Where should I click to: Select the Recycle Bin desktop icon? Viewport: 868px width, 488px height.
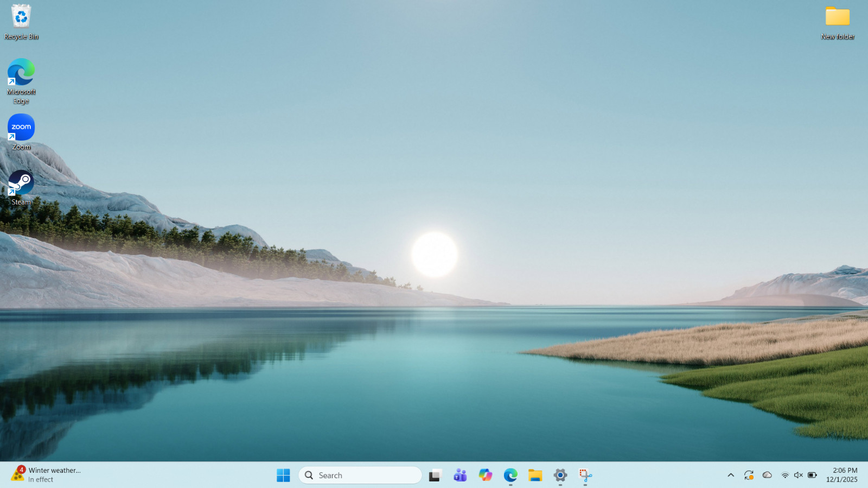(21, 22)
